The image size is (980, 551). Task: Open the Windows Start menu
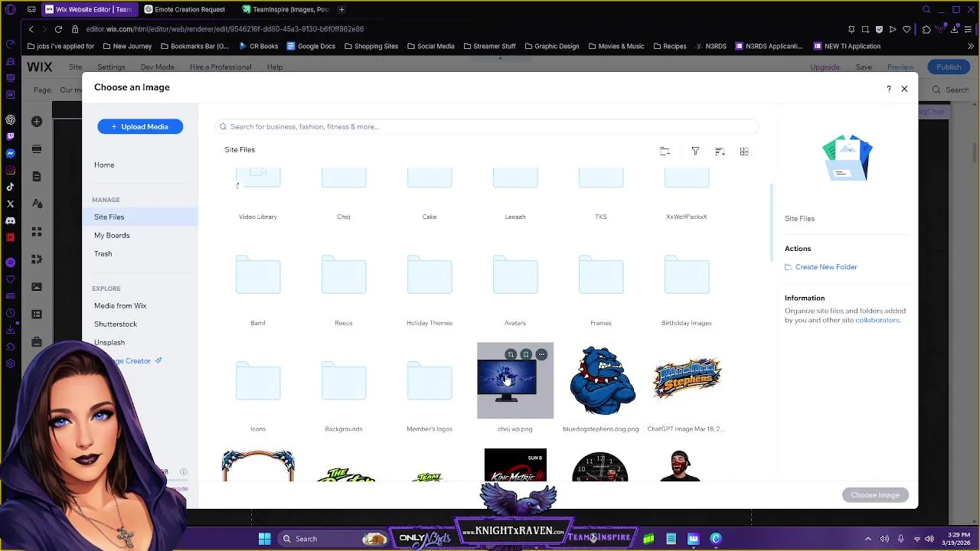click(264, 539)
